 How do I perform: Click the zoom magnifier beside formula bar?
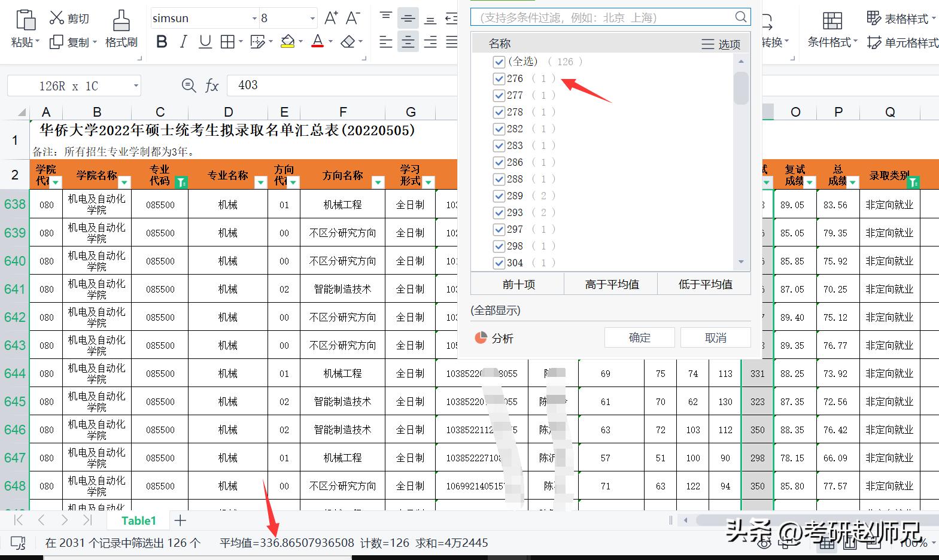pos(189,86)
